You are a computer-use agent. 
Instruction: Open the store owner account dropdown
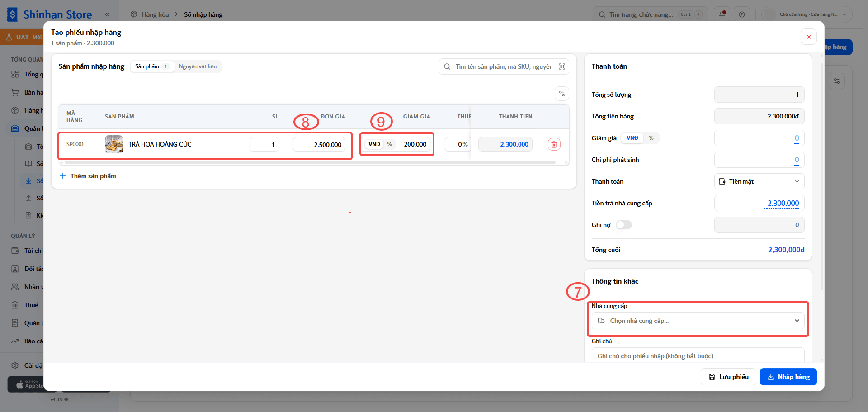coord(807,14)
